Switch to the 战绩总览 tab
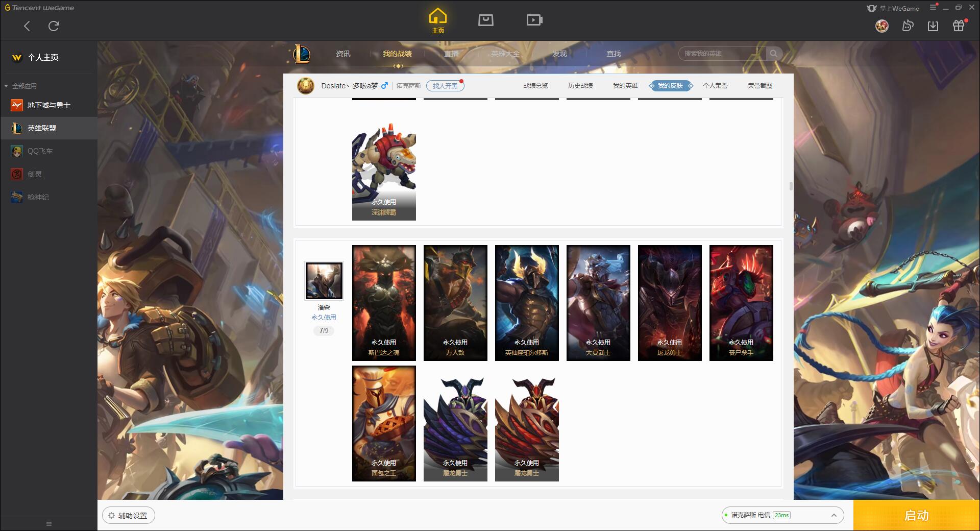The width and height of the screenshot is (980, 531). tap(535, 86)
